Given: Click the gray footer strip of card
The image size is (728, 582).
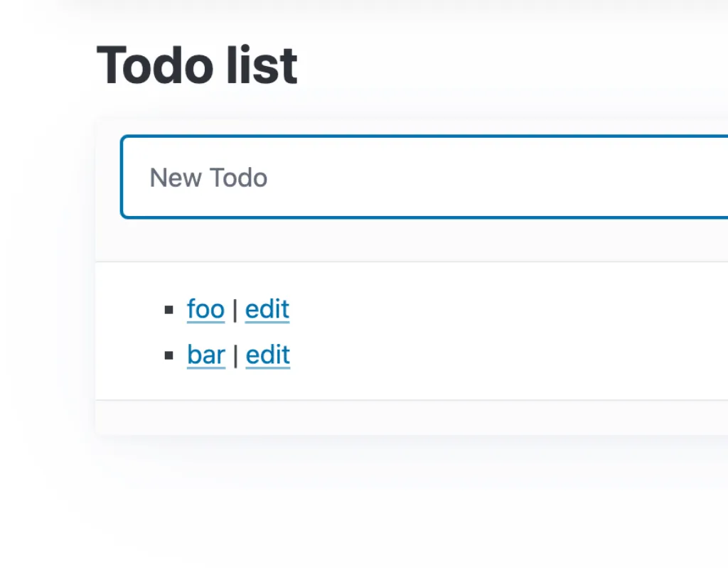Looking at the screenshot, I should [412, 417].
